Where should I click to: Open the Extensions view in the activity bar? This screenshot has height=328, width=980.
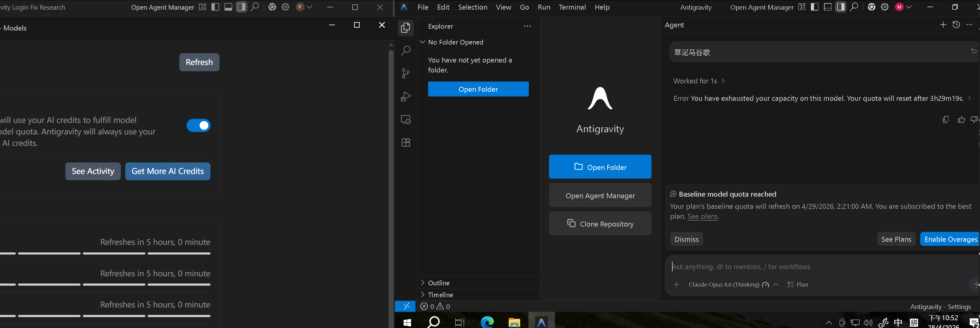coord(405,143)
